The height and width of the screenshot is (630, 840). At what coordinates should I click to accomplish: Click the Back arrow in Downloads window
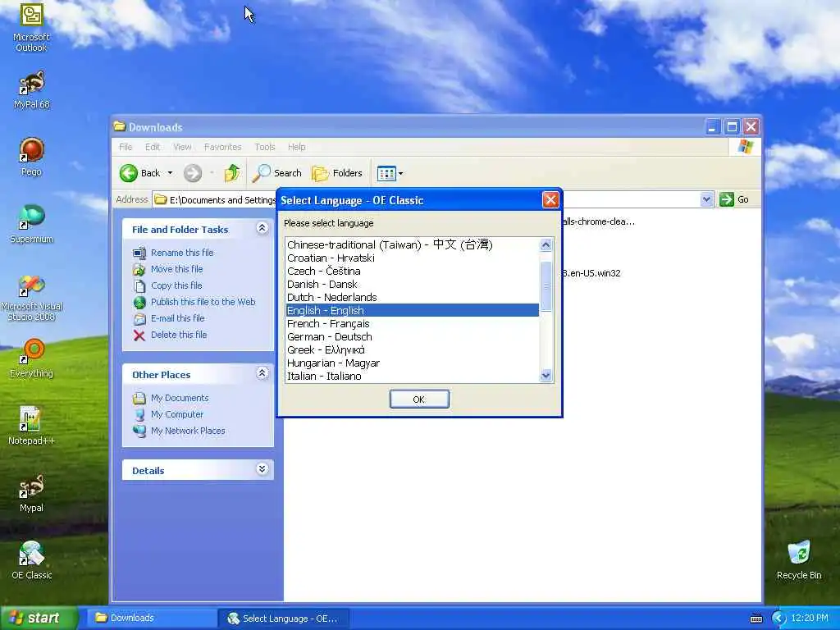click(x=139, y=173)
